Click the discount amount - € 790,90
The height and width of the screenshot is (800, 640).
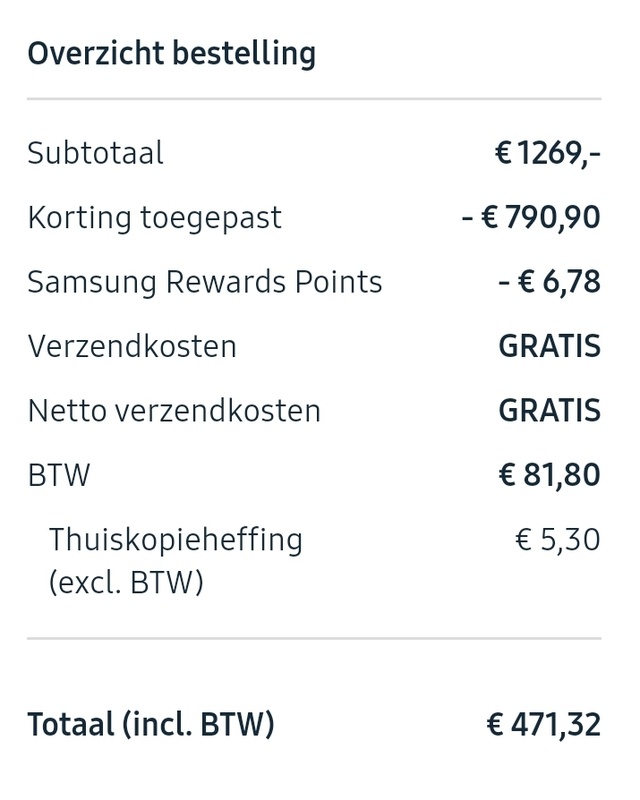pyautogui.click(x=531, y=218)
